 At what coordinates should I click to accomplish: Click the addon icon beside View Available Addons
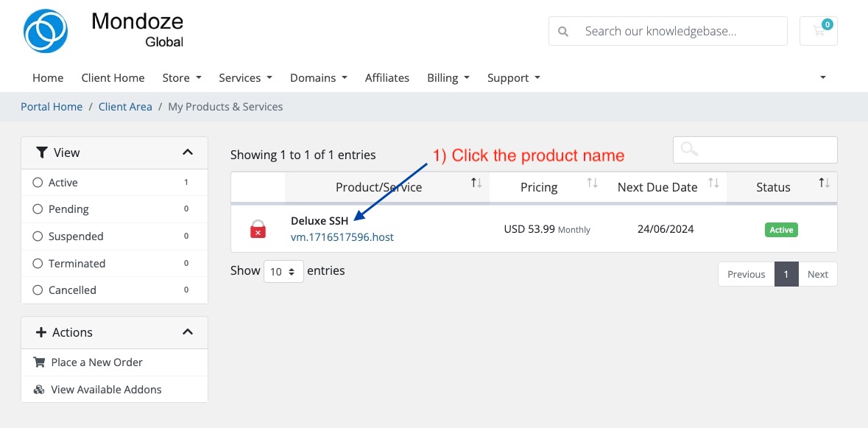tap(40, 389)
